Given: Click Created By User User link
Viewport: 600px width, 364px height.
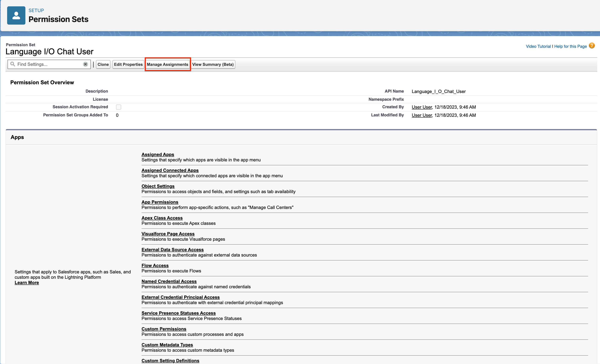Looking at the screenshot, I should 422,107.
